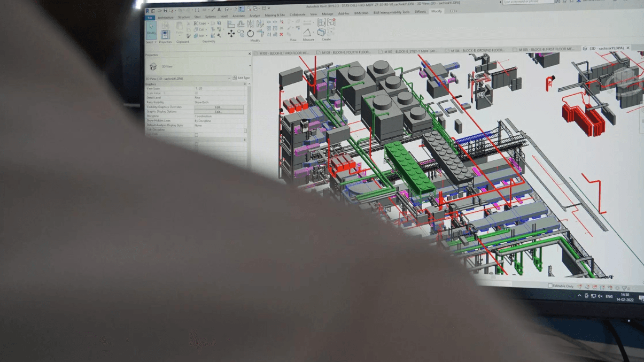Open the M105 - BLOCK-B_FIRST FLOOR view tab
Image resolution: width=644 pixels, height=362 pixels.
tap(546, 49)
